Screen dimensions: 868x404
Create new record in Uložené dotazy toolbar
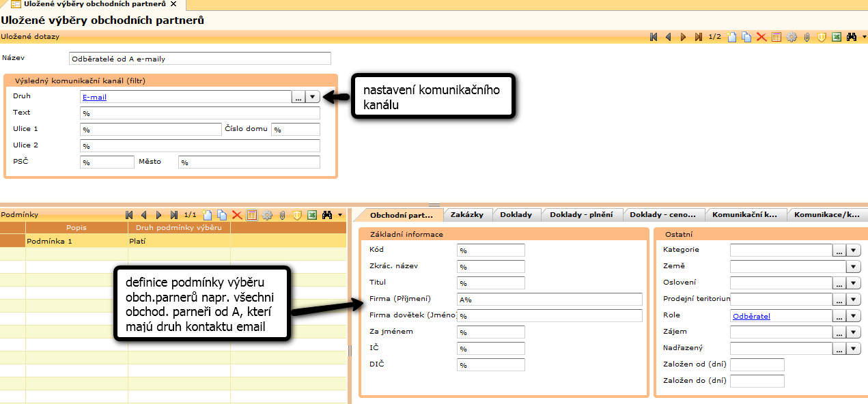click(x=732, y=37)
